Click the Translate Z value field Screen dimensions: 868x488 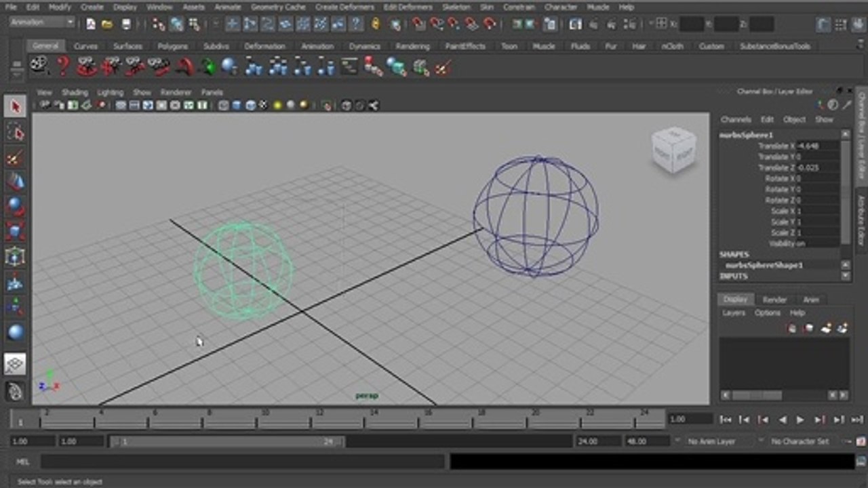[818, 167]
